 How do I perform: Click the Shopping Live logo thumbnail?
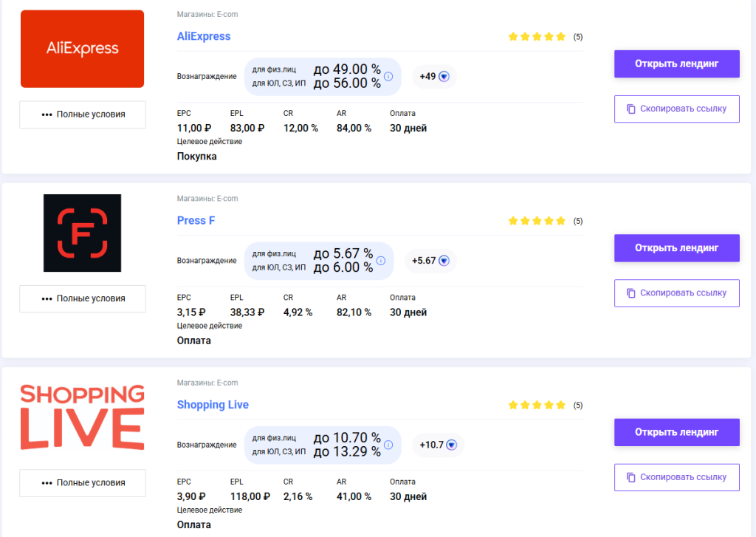point(82,417)
